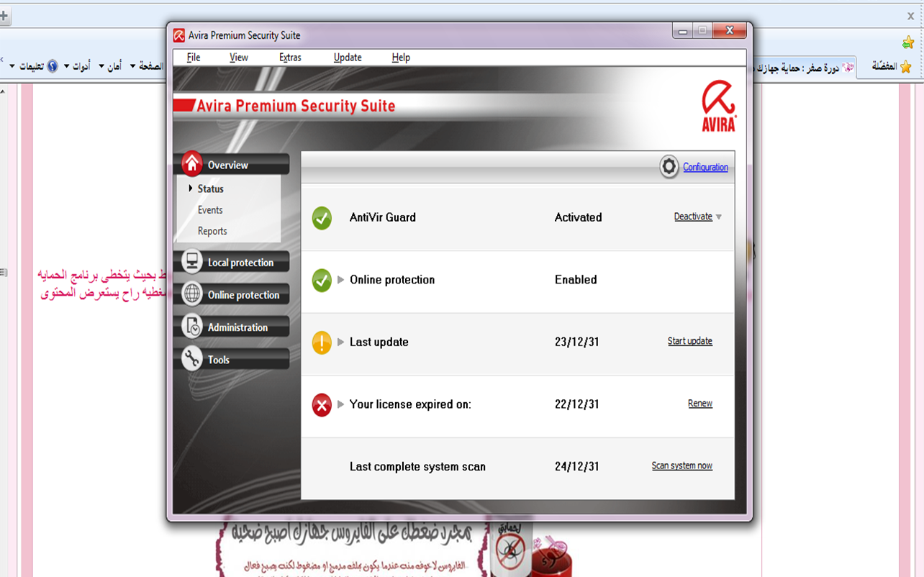Click the Online protection globe icon

click(192, 294)
